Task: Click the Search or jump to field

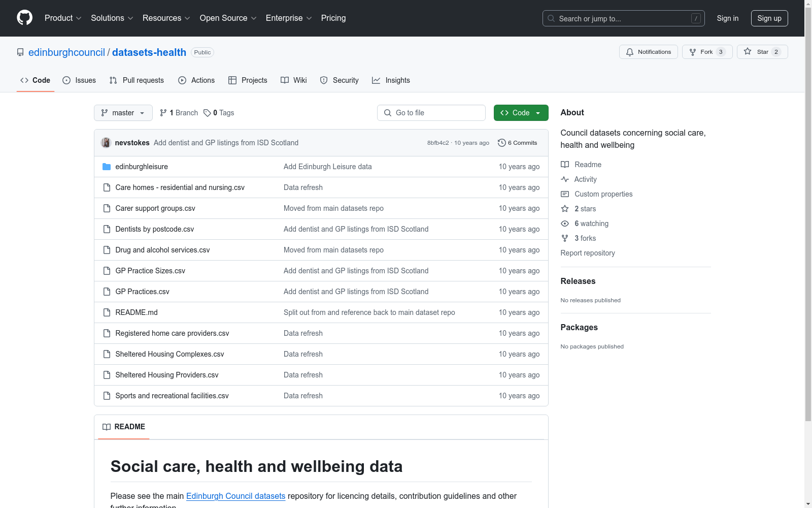Action: pos(624,18)
